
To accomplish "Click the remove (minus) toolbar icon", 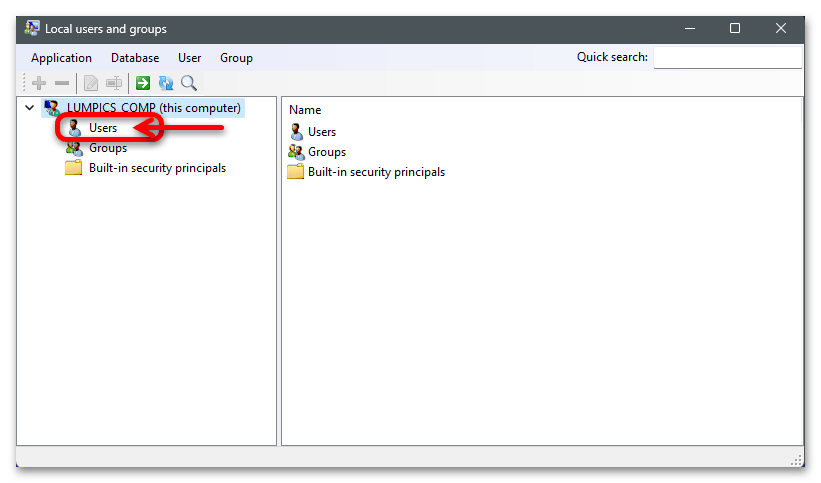I will (62, 83).
